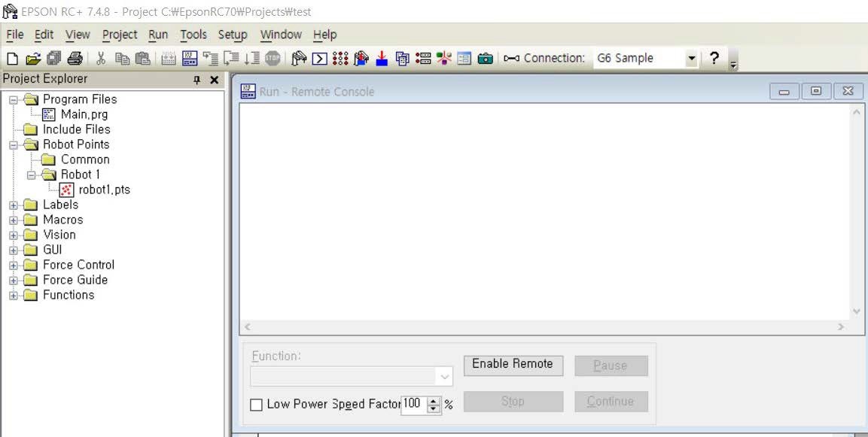Open the Window menu

pos(281,35)
